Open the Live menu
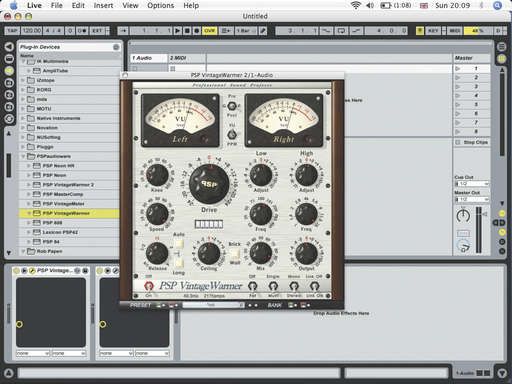Image resolution: width=512 pixels, height=384 pixels. (34, 5)
